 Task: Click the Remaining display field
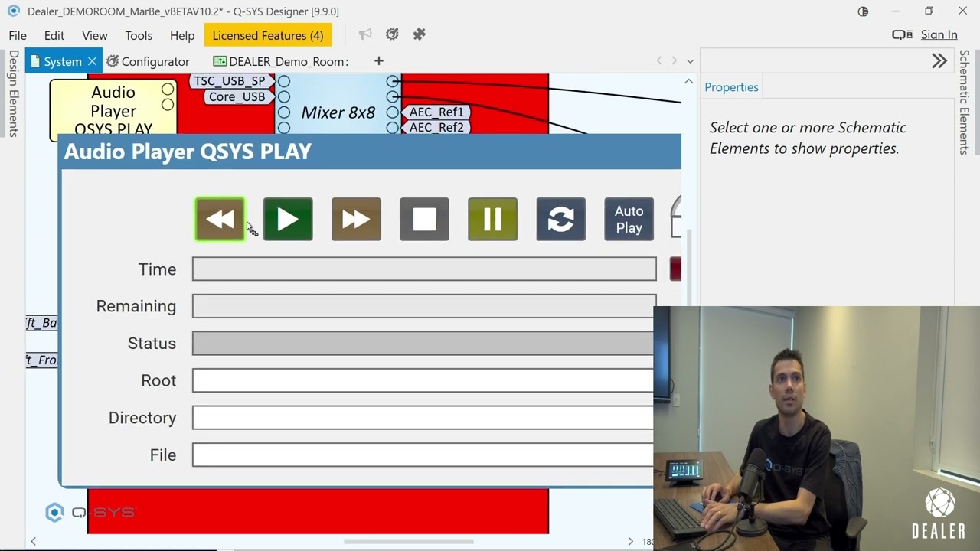tap(424, 306)
